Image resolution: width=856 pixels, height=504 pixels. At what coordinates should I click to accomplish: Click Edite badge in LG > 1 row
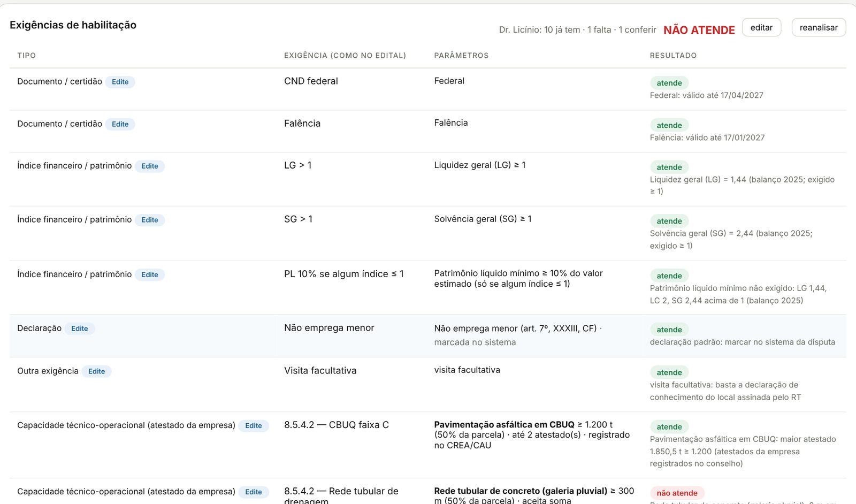pos(150,166)
